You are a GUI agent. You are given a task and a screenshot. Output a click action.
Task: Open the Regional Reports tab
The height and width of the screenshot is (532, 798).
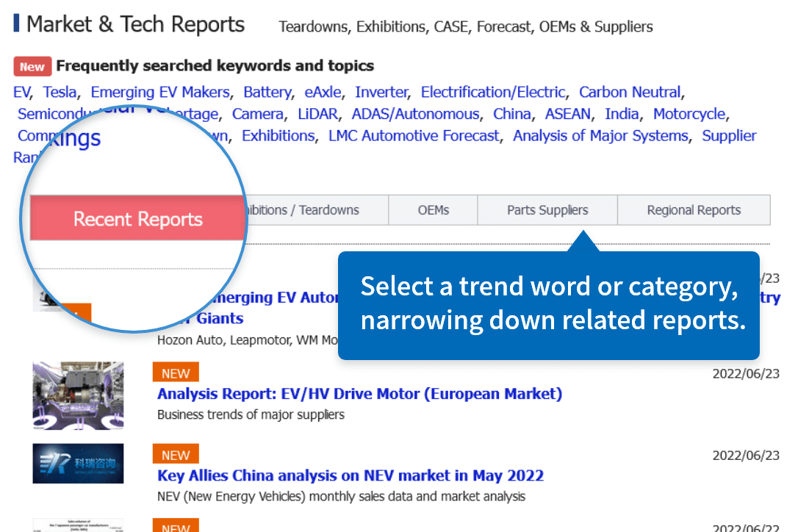click(x=694, y=209)
